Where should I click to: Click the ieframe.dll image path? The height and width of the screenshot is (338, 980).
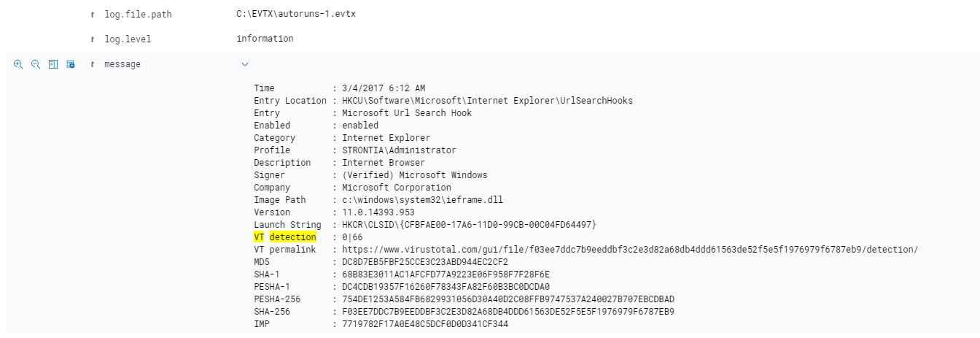coord(423,200)
